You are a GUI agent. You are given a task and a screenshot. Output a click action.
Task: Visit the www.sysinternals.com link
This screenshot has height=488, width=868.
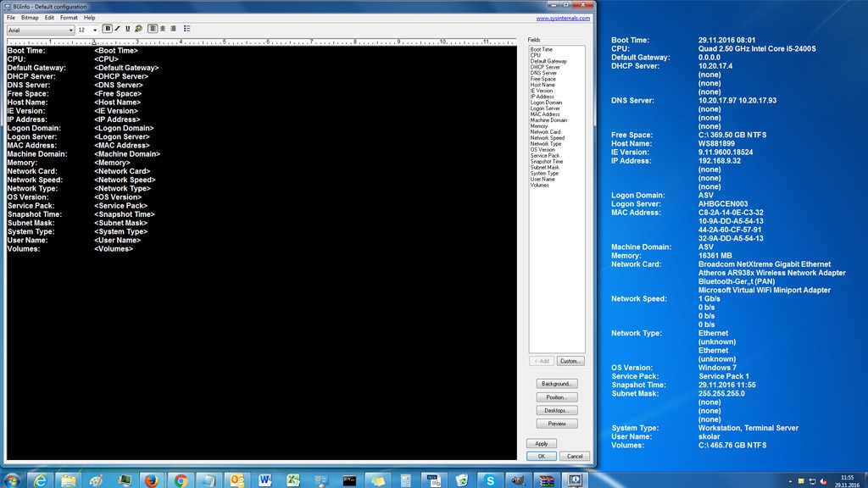563,19
